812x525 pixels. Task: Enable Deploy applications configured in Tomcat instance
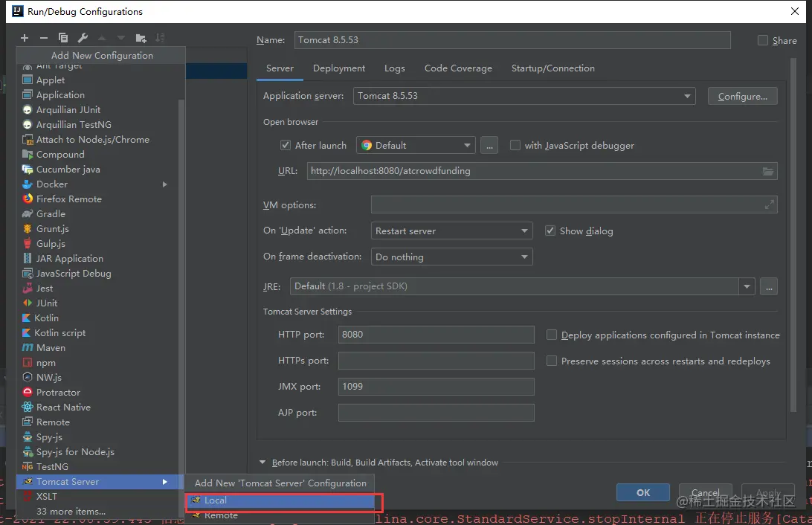point(552,335)
